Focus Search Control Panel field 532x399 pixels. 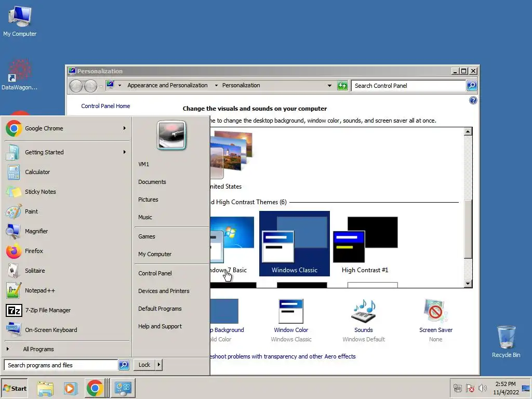coord(408,86)
